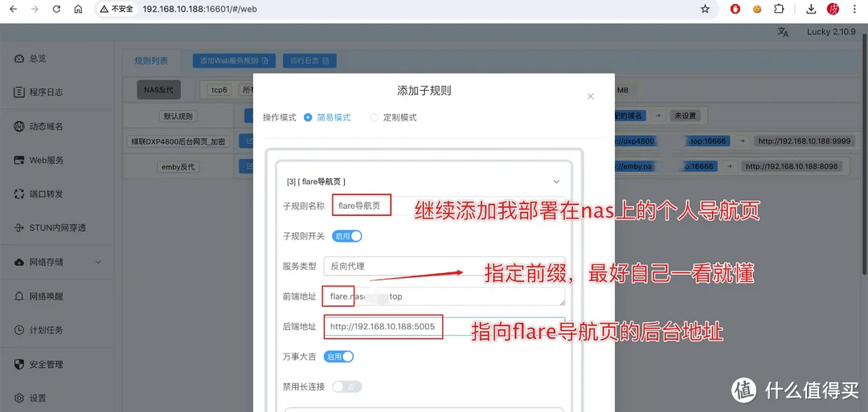Click the 后端地址 input field
Screen dimensions: 868x412
[444, 327]
